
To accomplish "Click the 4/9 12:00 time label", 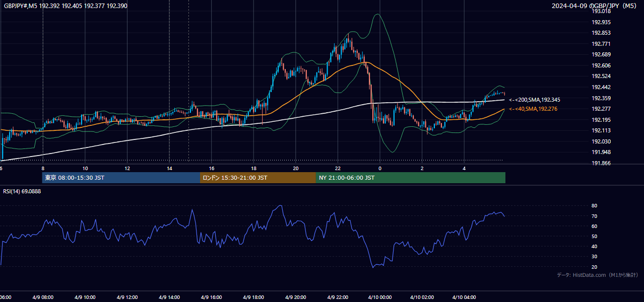I will tap(127, 297).
